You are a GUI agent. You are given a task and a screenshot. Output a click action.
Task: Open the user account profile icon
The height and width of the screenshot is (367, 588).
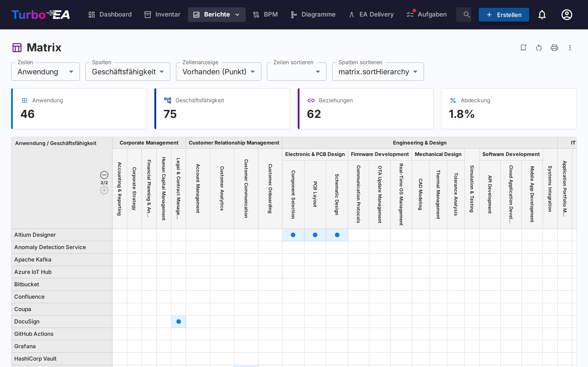pyautogui.click(x=567, y=14)
